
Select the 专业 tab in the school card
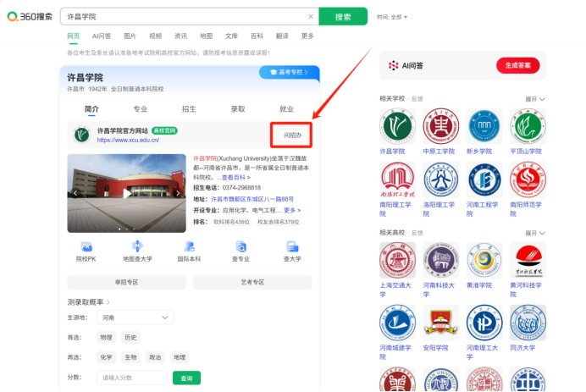point(141,108)
